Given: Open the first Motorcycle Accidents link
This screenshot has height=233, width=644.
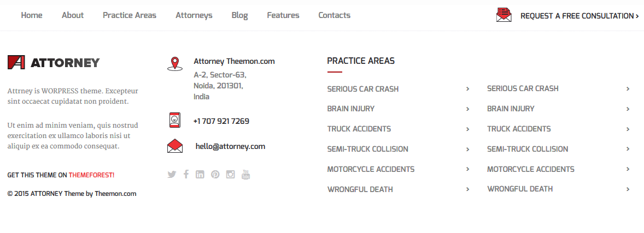Looking at the screenshot, I should tap(371, 169).
